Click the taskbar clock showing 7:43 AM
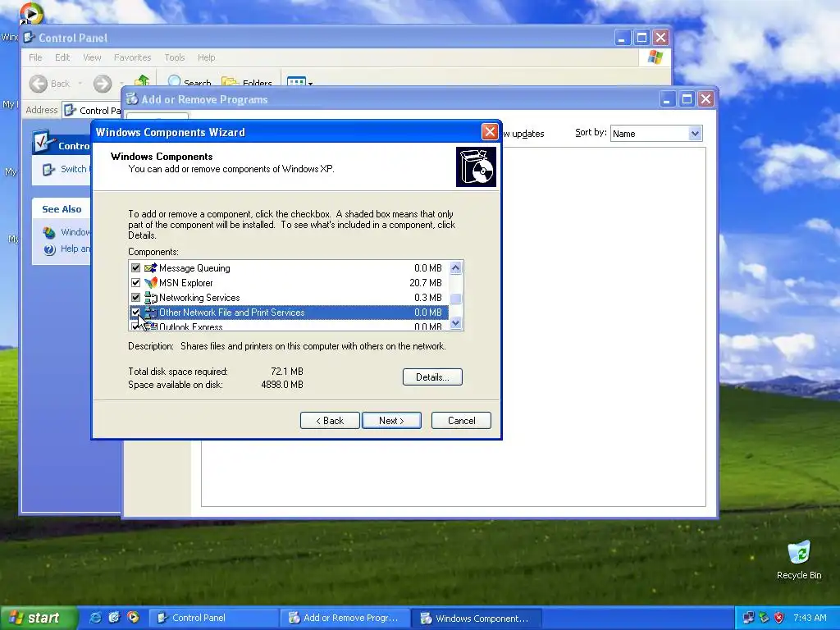This screenshot has width=840, height=630. point(810,618)
